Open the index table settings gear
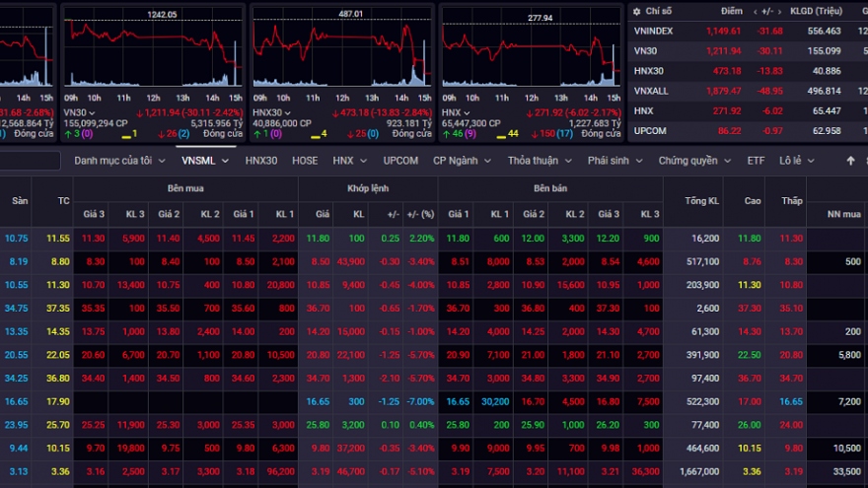Viewport: 868px width, 488px height. (x=635, y=11)
